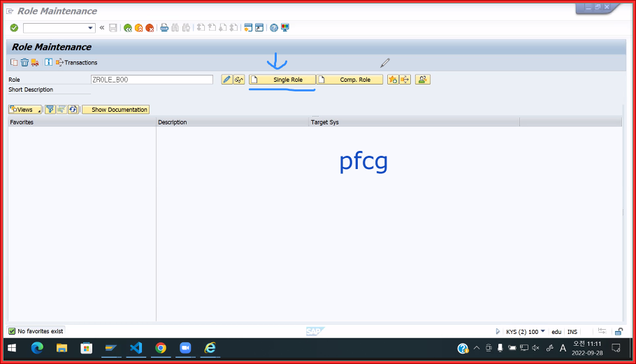Screen dimensions: 636x364
Task: Click the green Back icon
Action: tap(128, 27)
